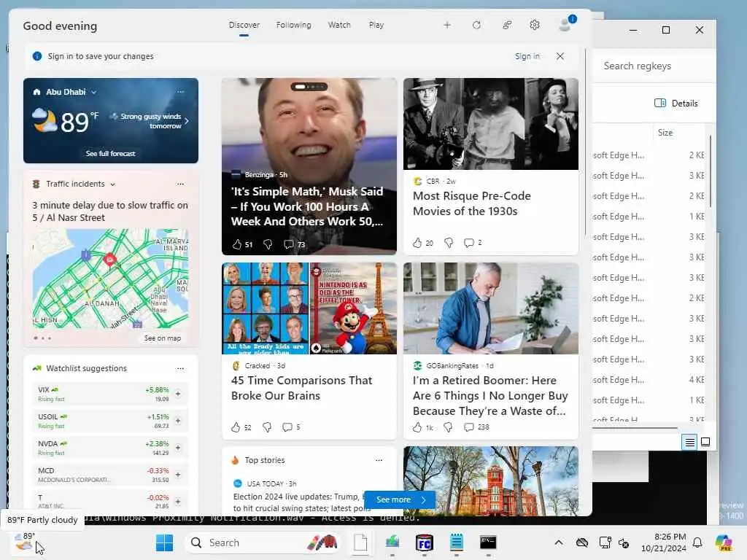This screenshot has width=747, height=560.
Task: Open comments on 45 Time Comparisons
Action: 291,427
